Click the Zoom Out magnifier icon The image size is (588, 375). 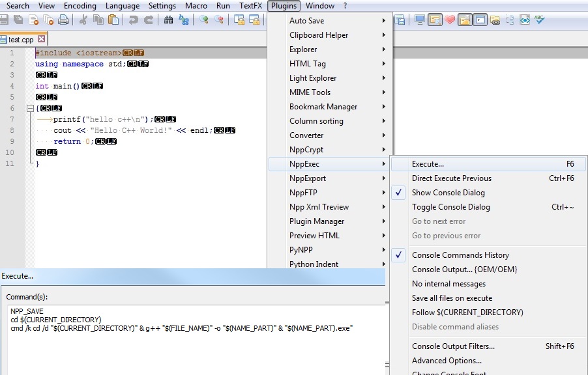[218, 20]
